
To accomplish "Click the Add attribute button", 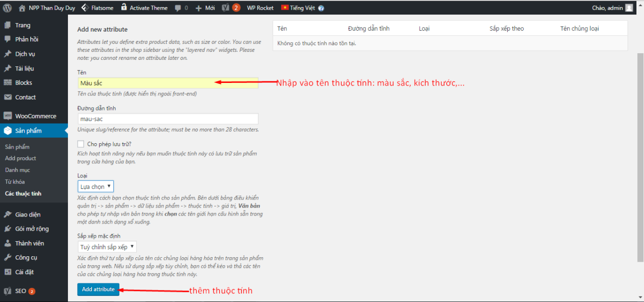I will tap(98, 289).
